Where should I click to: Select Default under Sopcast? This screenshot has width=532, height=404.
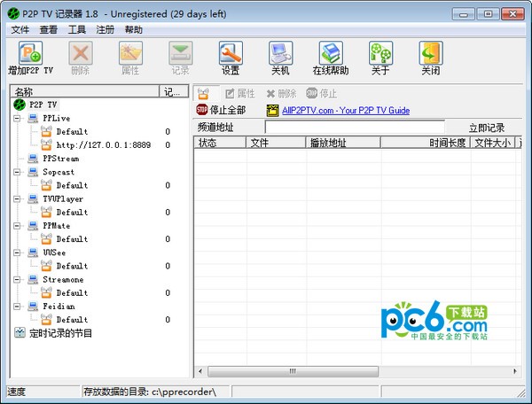pos(72,185)
